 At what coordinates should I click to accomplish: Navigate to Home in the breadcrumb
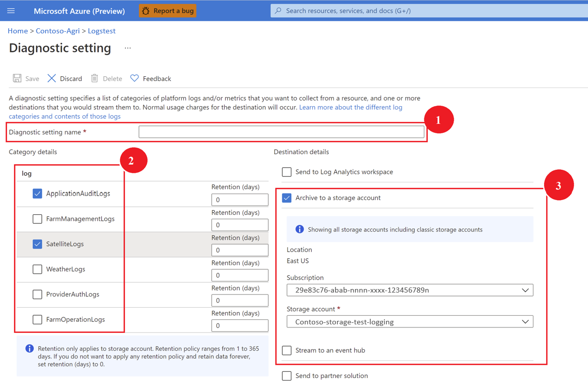click(x=18, y=31)
